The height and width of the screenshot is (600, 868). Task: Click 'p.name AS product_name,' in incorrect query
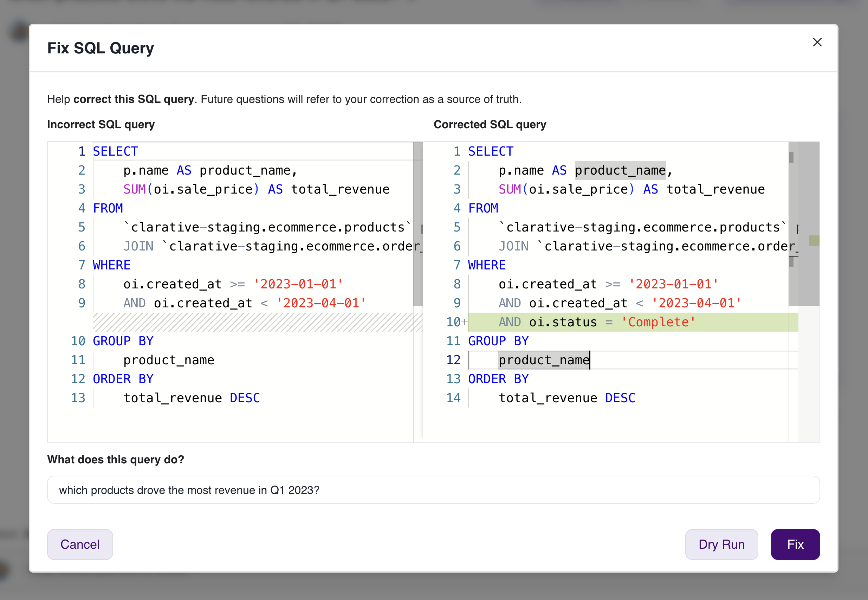point(210,170)
